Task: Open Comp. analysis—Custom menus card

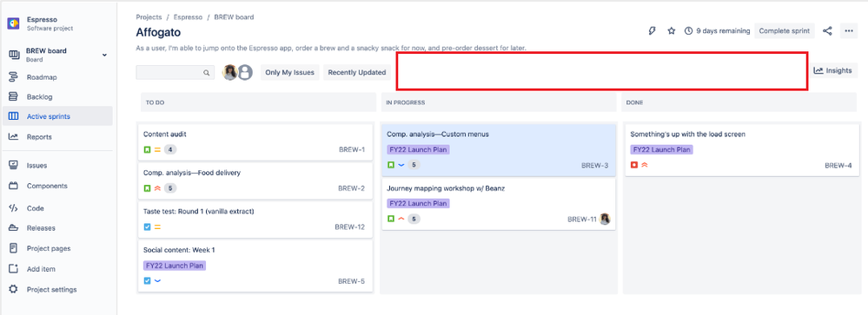Action: point(499,149)
